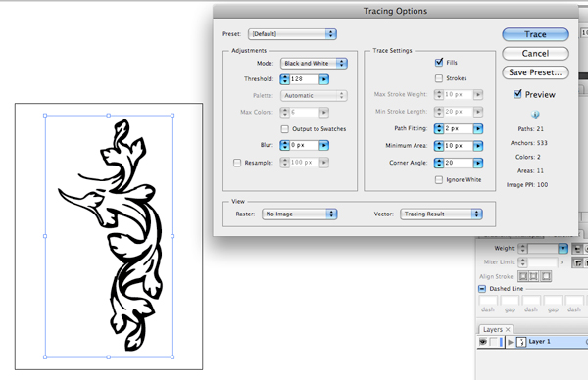
Task: Click the Blur value field
Action: pos(304,145)
